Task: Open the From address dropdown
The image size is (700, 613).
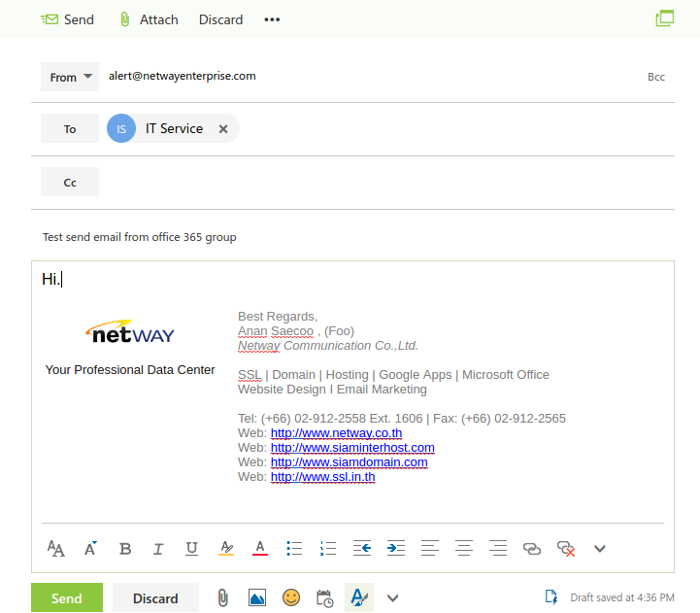Action: (x=70, y=77)
